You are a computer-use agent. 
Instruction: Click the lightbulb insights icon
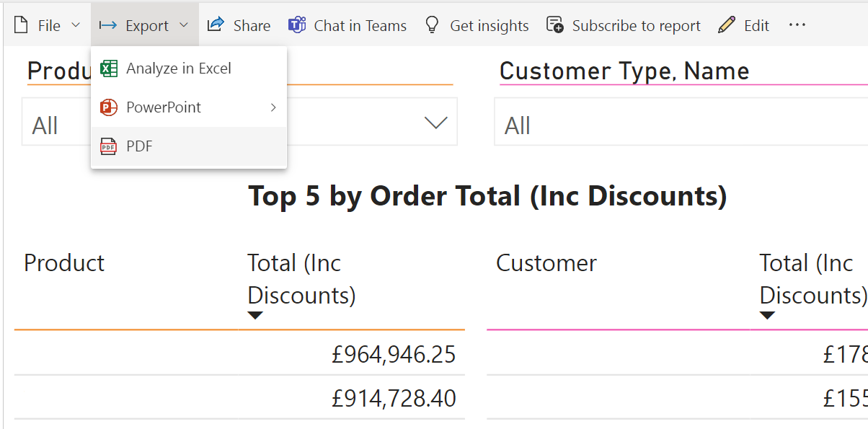point(432,25)
